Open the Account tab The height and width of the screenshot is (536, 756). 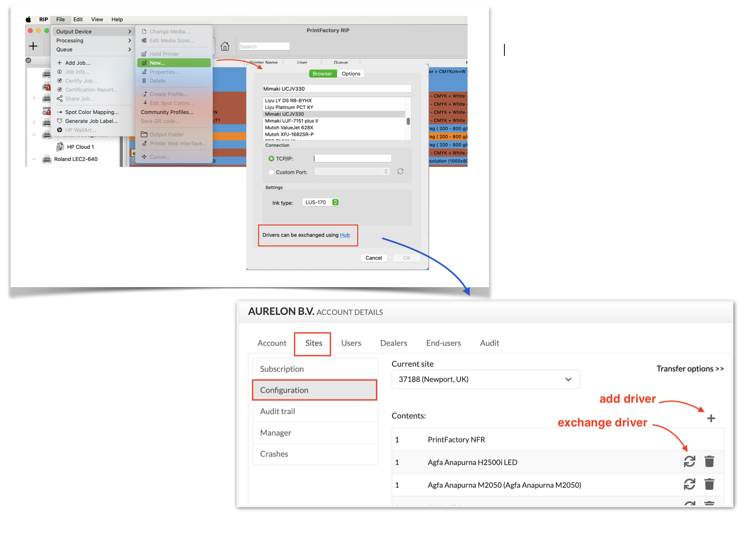272,343
